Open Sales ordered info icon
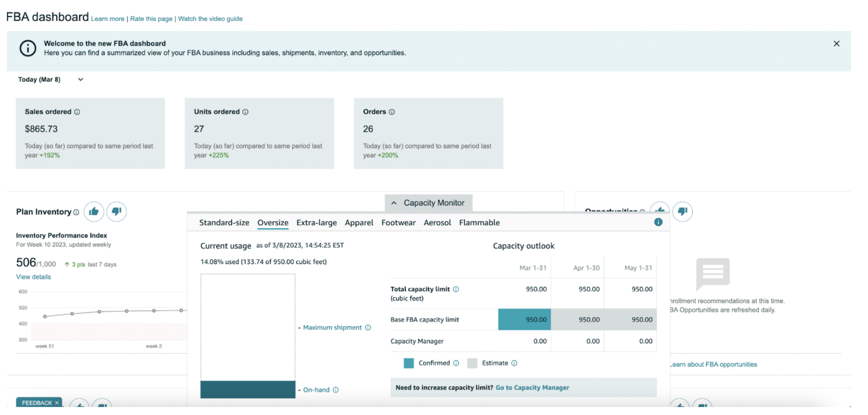Viewport: 868px width, 415px height. click(77, 112)
